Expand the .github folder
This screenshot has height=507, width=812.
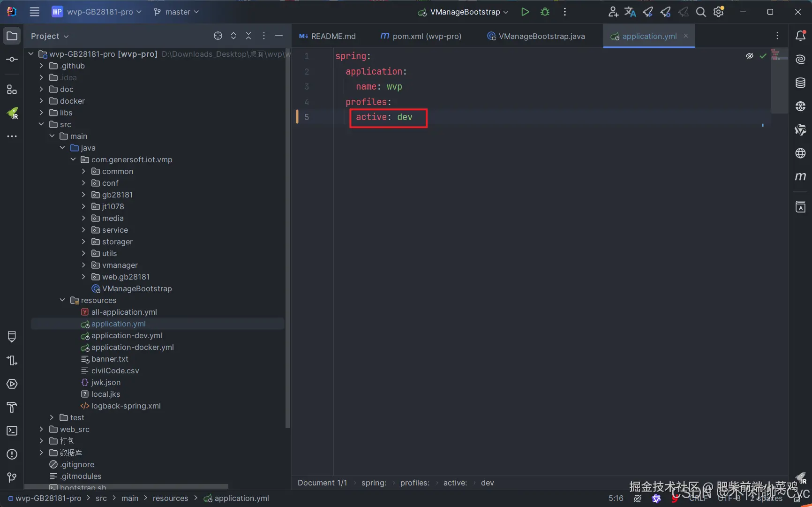[41, 66]
